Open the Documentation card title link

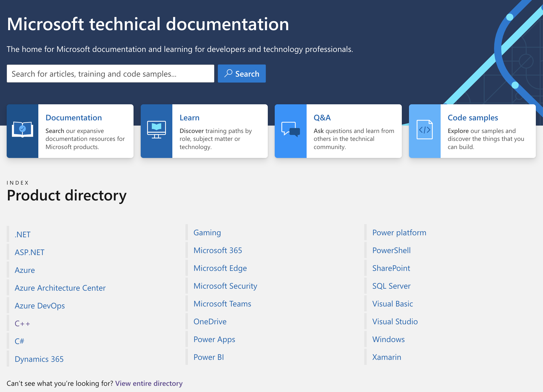(x=74, y=118)
